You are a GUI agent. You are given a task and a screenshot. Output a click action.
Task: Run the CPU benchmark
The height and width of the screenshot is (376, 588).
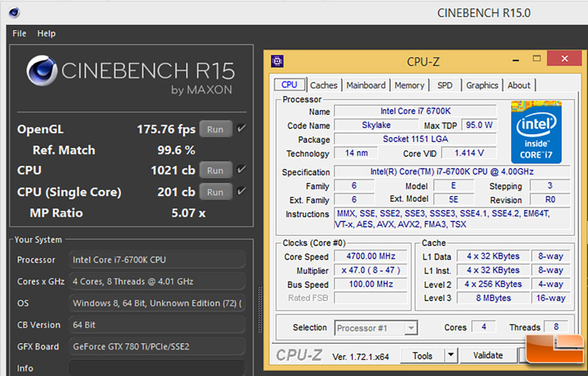click(x=216, y=170)
